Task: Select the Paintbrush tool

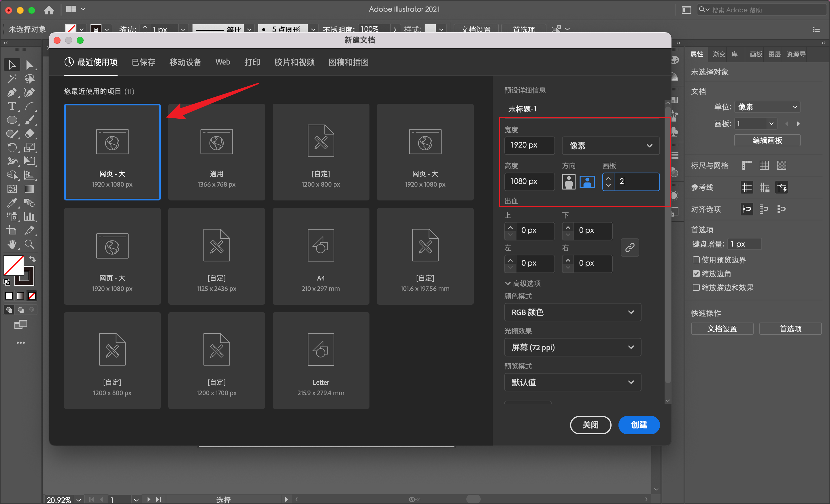Action: pos(29,120)
